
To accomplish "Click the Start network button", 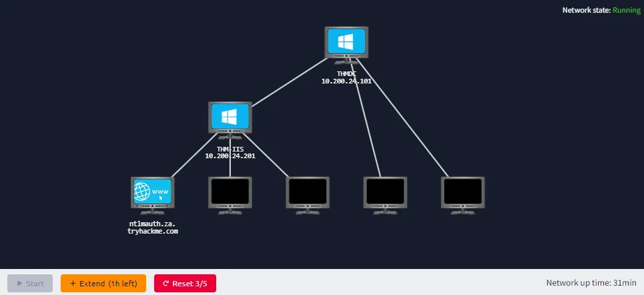I will 30,284.
